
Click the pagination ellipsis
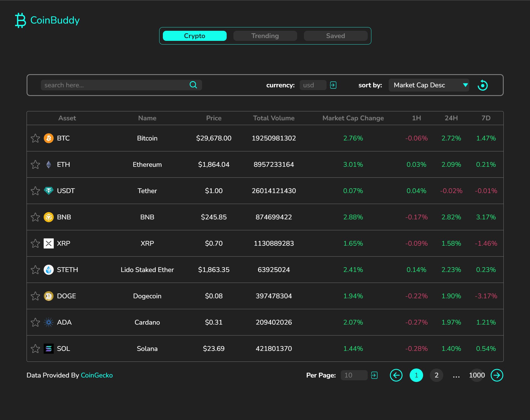pyautogui.click(x=456, y=376)
